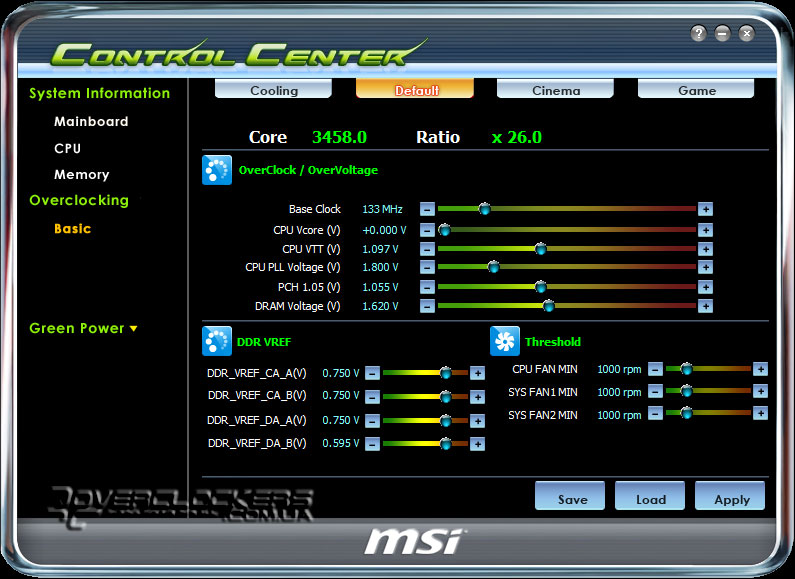Click the Core value 3458.0
The image size is (795, 579).
(x=339, y=137)
